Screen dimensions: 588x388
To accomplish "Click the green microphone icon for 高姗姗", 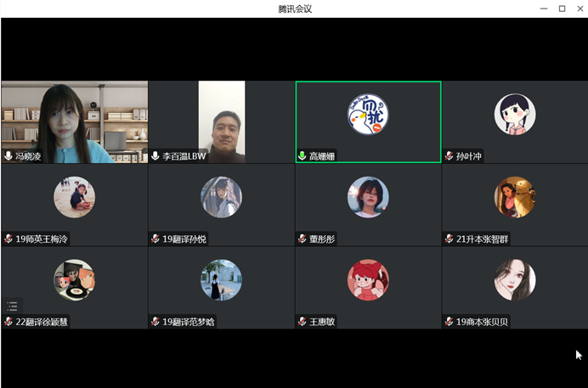I will coord(302,156).
